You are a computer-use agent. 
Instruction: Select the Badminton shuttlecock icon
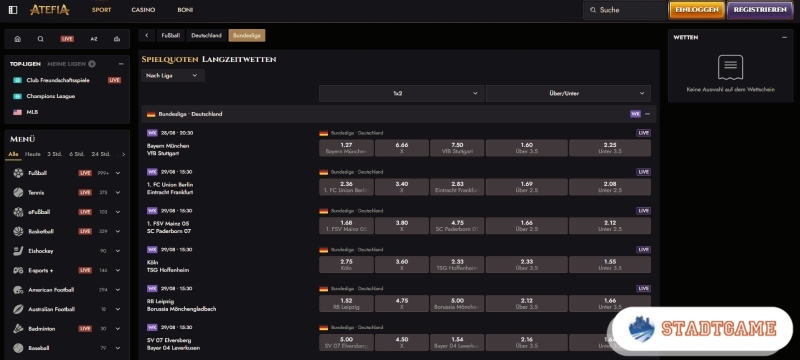tap(18, 328)
